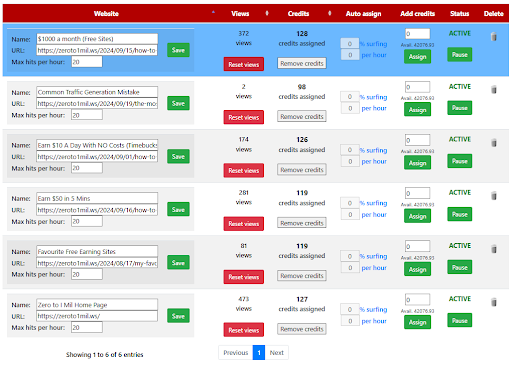Remove credits from 'Earn $50 in 5 Mins'
Image resolution: width=512 pixels, height=367 pixels.
point(302,223)
